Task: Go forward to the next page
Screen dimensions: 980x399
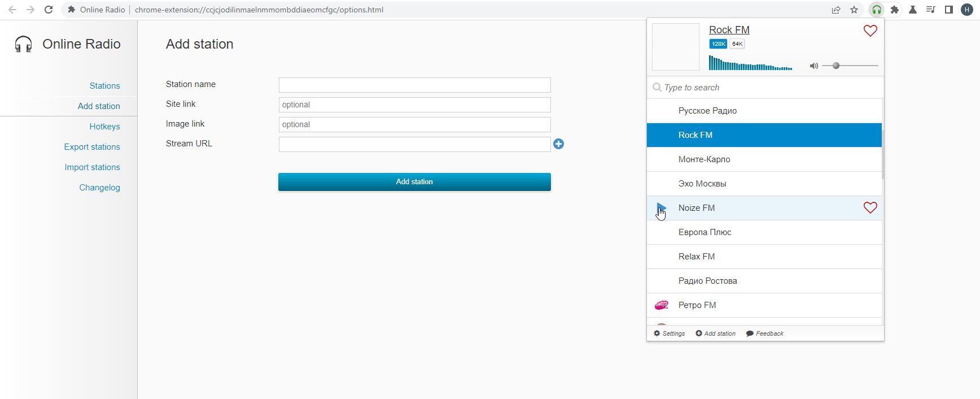Action: (x=30, y=10)
